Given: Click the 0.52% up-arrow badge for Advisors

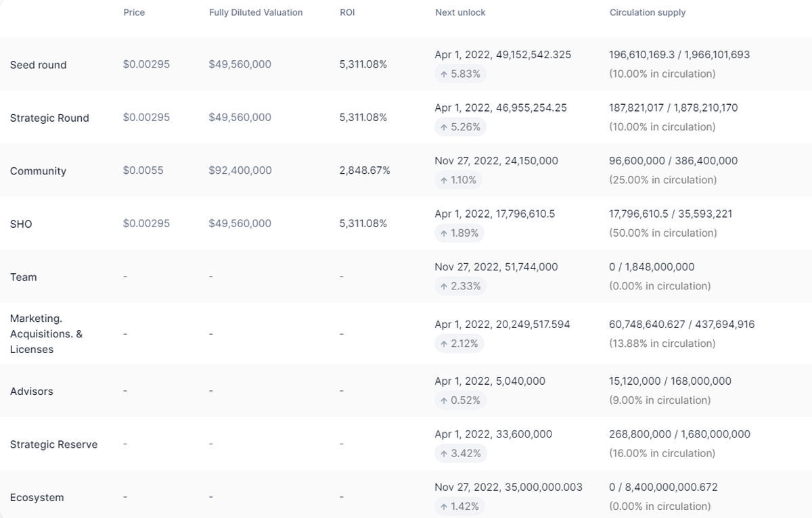Looking at the screenshot, I should pyautogui.click(x=460, y=400).
